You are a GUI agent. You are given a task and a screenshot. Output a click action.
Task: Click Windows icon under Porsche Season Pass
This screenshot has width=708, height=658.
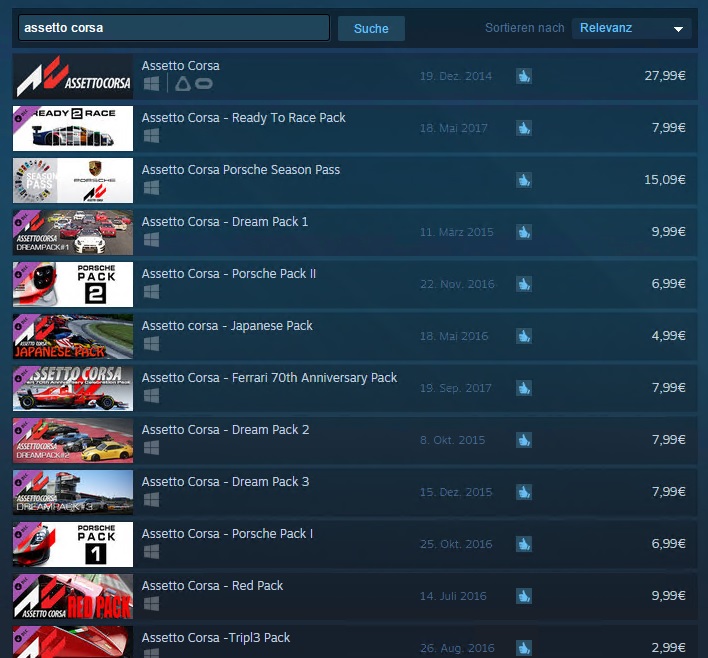pyautogui.click(x=151, y=187)
